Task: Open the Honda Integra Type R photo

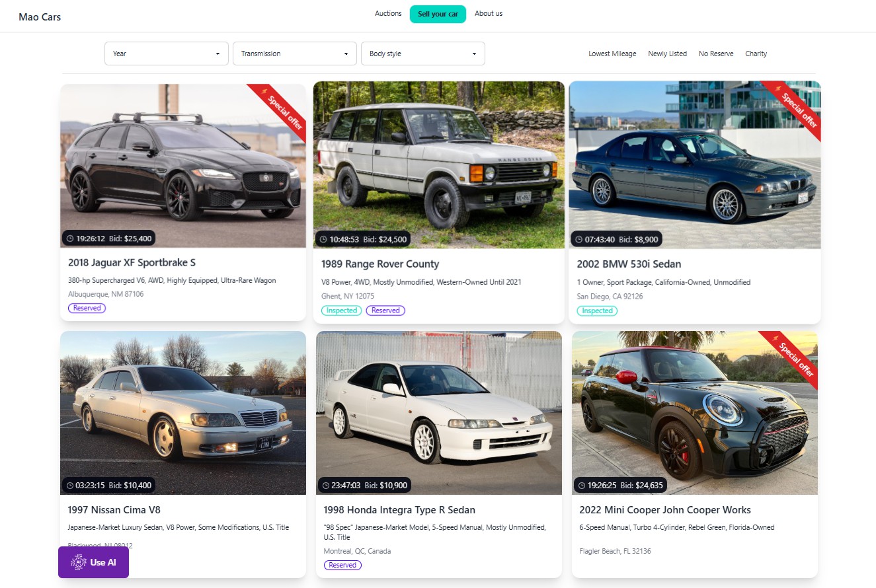Action: click(x=439, y=413)
